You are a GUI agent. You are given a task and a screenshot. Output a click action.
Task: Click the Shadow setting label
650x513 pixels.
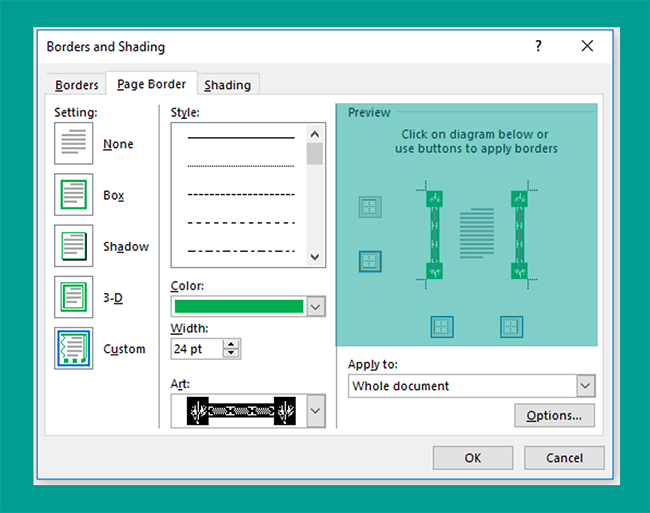point(126,247)
